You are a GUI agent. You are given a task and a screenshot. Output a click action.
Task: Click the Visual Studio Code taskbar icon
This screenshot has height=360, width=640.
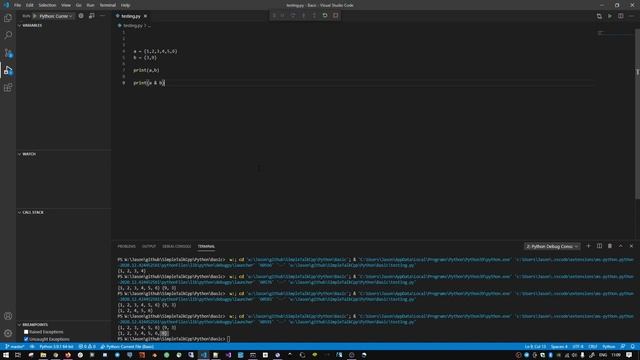click(203, 355)
